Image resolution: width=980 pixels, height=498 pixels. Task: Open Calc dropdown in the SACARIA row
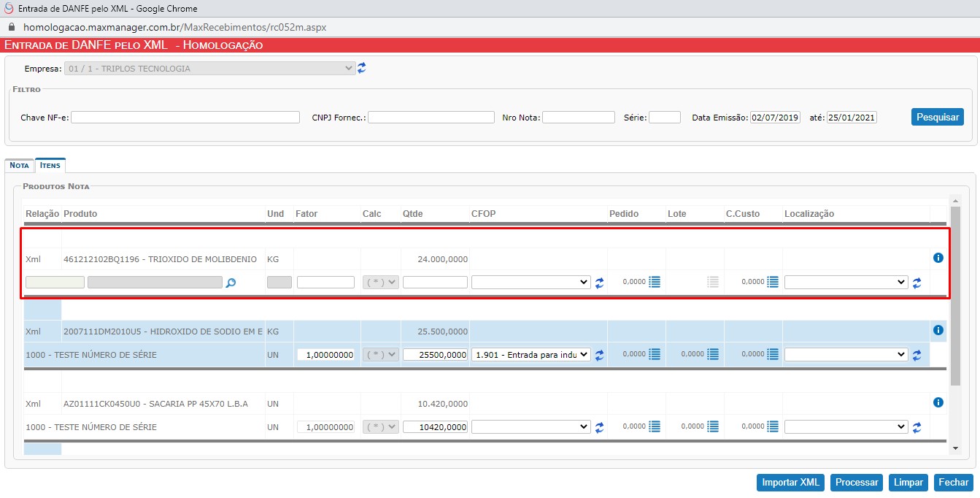[x=381, y=427]
